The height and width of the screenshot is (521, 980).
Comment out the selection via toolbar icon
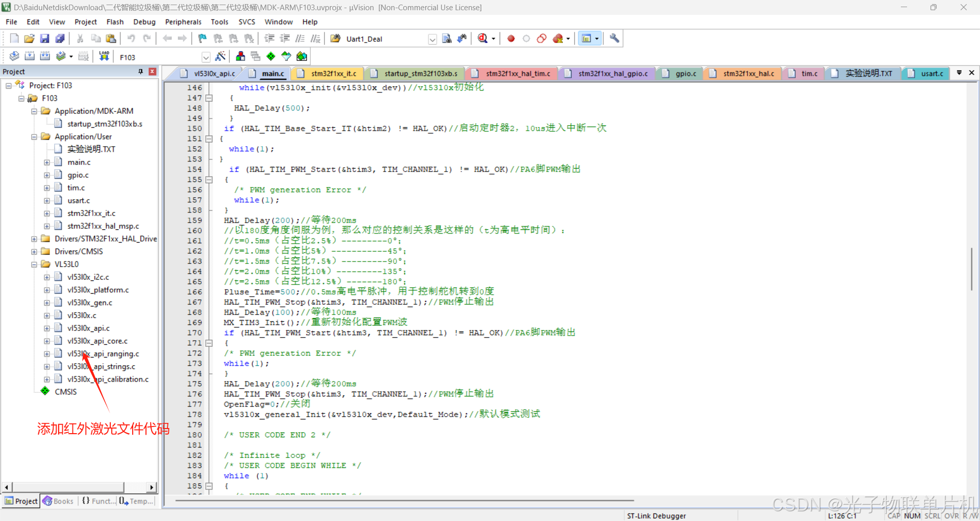pos(300,39)
